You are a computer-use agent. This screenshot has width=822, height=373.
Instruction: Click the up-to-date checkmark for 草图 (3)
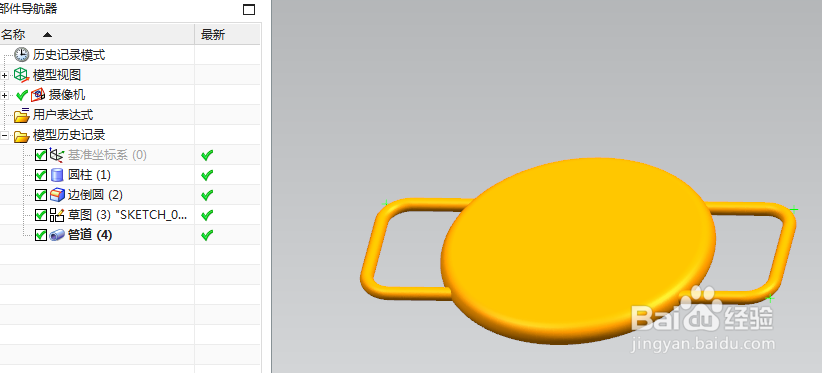point(207,215)
